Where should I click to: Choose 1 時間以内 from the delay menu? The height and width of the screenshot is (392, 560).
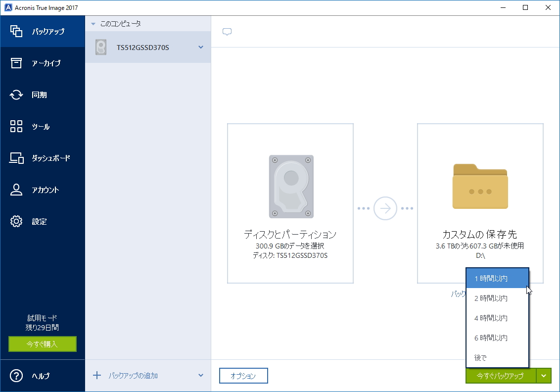tap(498, 278)
